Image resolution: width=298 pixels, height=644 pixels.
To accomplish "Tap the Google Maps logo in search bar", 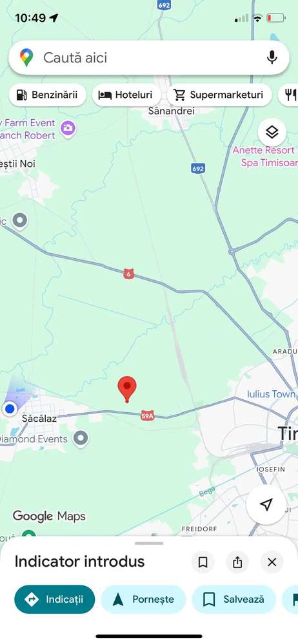I will tap(26, 57).
